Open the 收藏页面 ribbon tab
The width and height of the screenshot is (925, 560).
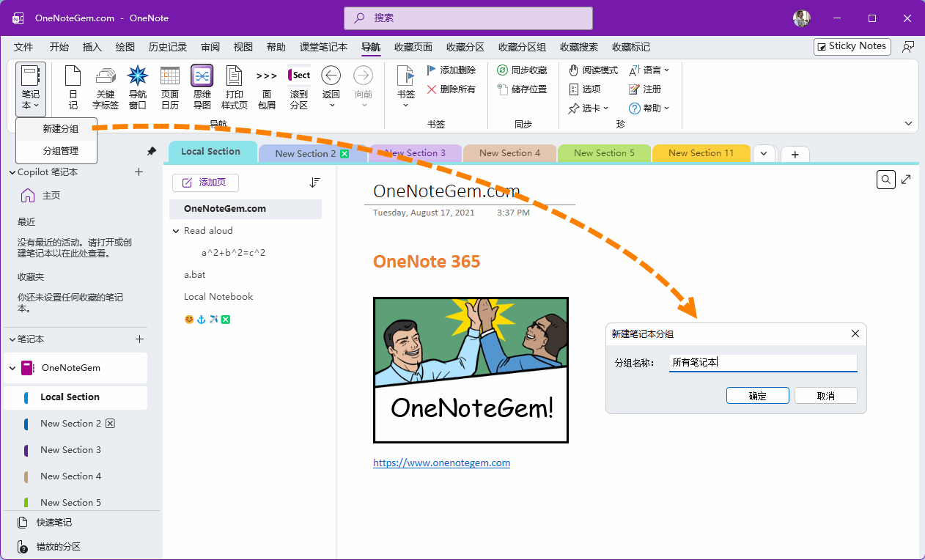coord(413,47)
